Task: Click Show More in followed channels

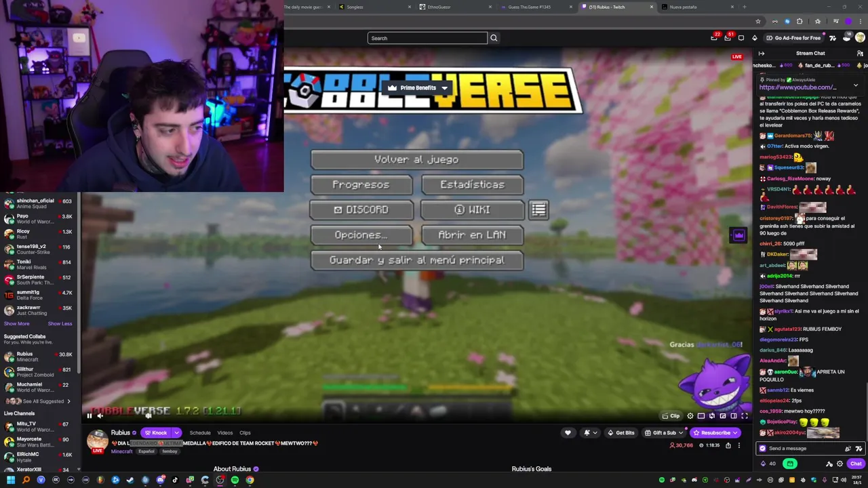Action: [x=16, y=323]
